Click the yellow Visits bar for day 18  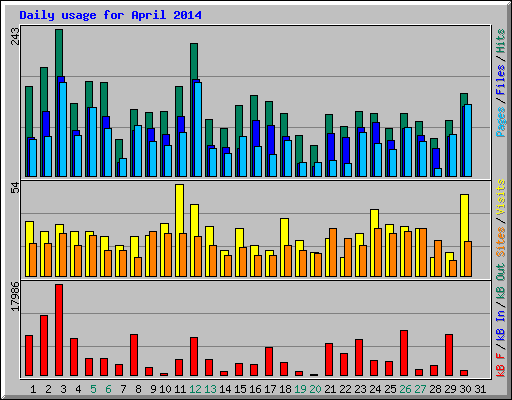point(284,232)
